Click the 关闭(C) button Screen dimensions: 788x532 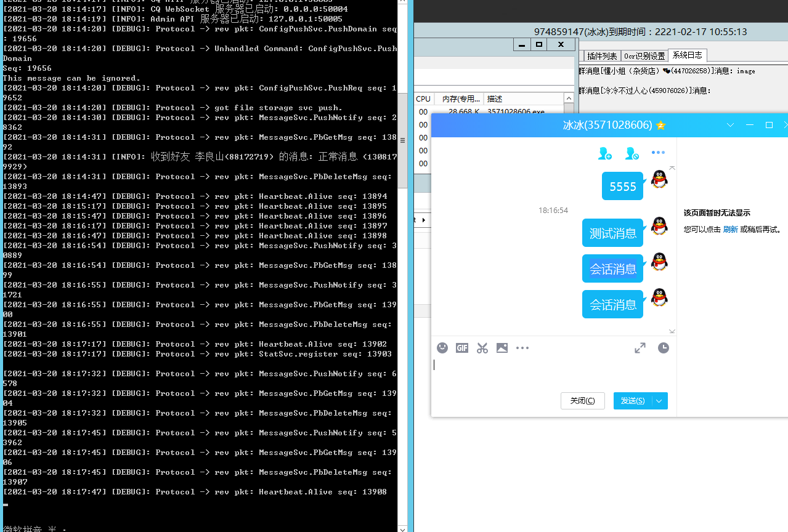(583, 401)
